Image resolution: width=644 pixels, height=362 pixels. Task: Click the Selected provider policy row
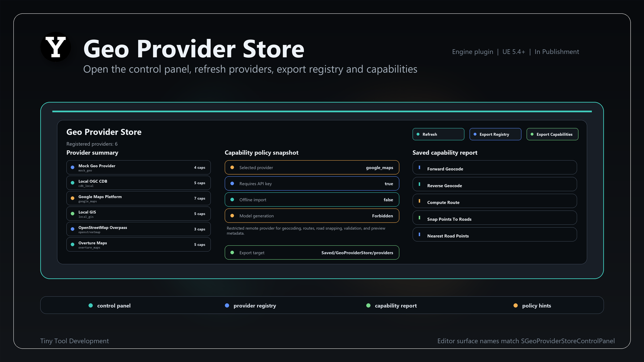[312, 167]
